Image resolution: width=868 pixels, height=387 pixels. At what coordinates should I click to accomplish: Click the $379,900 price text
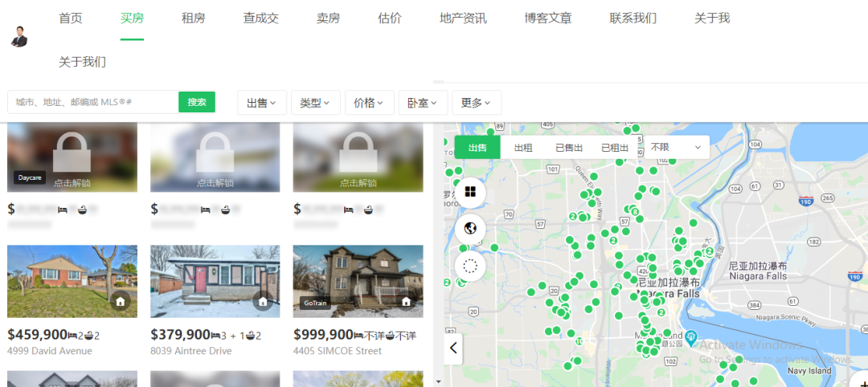click(x=181, y=335)
